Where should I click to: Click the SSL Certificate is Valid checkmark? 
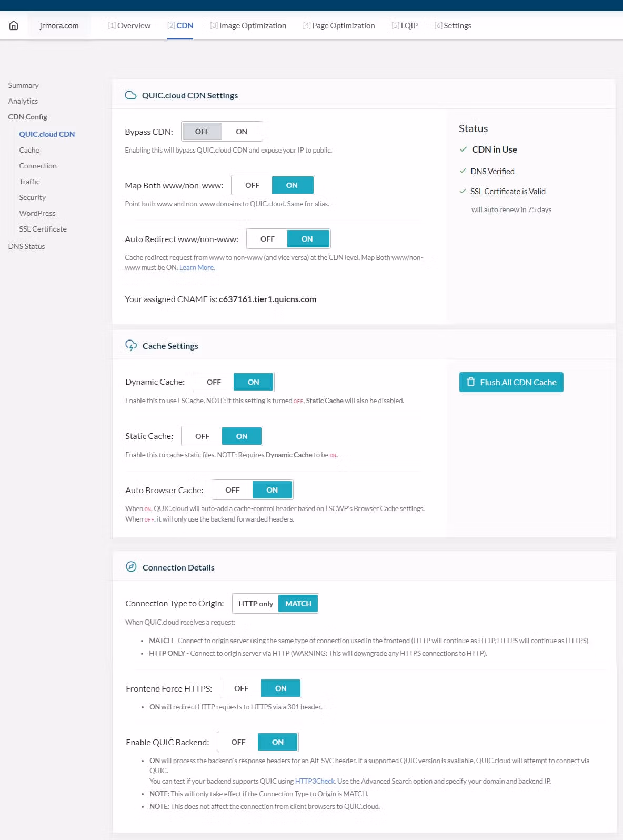(463, 191)
